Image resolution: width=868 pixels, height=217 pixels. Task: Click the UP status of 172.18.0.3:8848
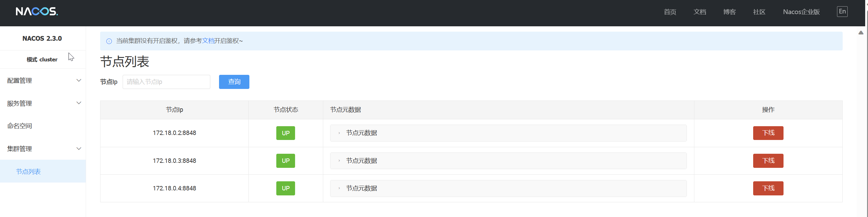tap(285, 161)
